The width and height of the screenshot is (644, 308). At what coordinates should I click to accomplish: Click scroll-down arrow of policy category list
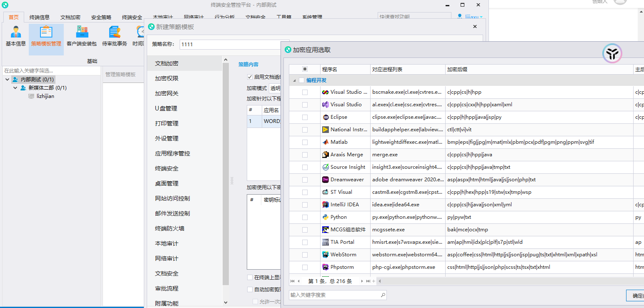pyautogui.click(x=226, y=302)
